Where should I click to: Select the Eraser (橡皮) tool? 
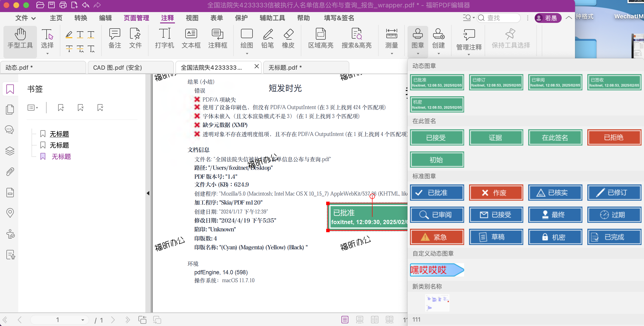tap(288, 38)
